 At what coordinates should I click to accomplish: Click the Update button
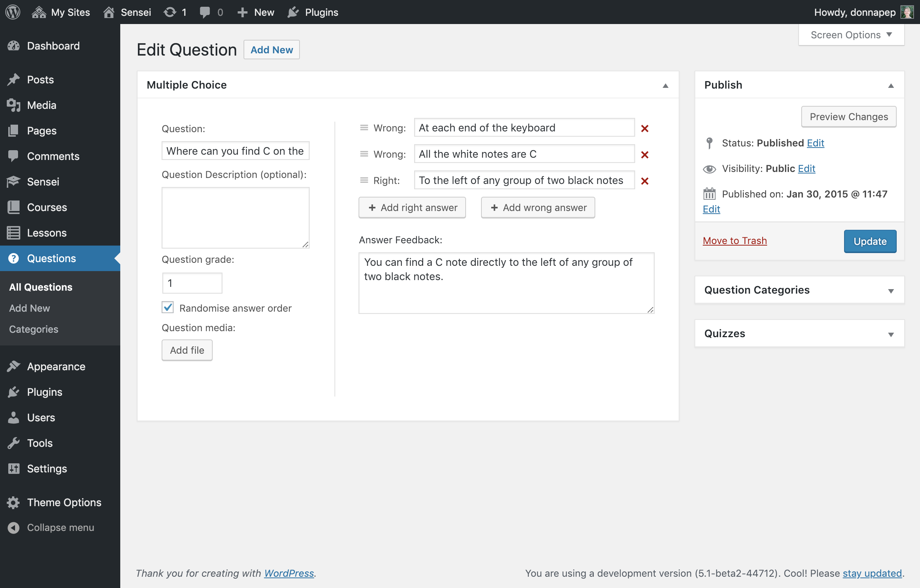click(x=870, y=240)
